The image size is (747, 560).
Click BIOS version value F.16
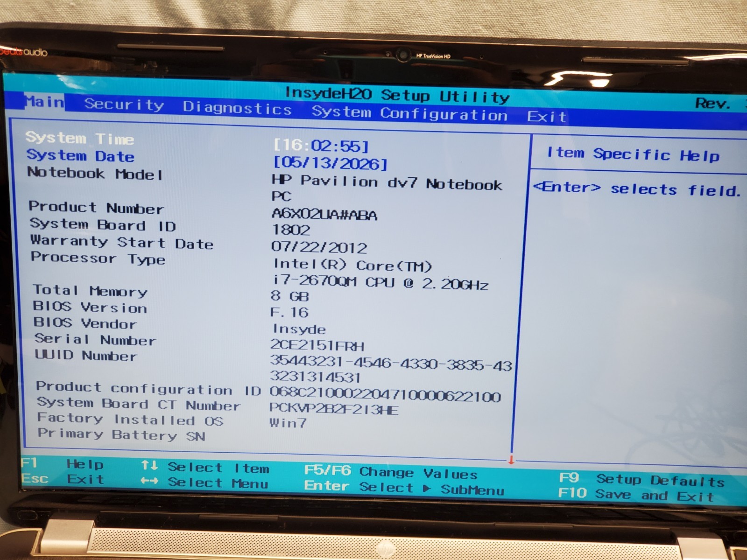(289, 312)
